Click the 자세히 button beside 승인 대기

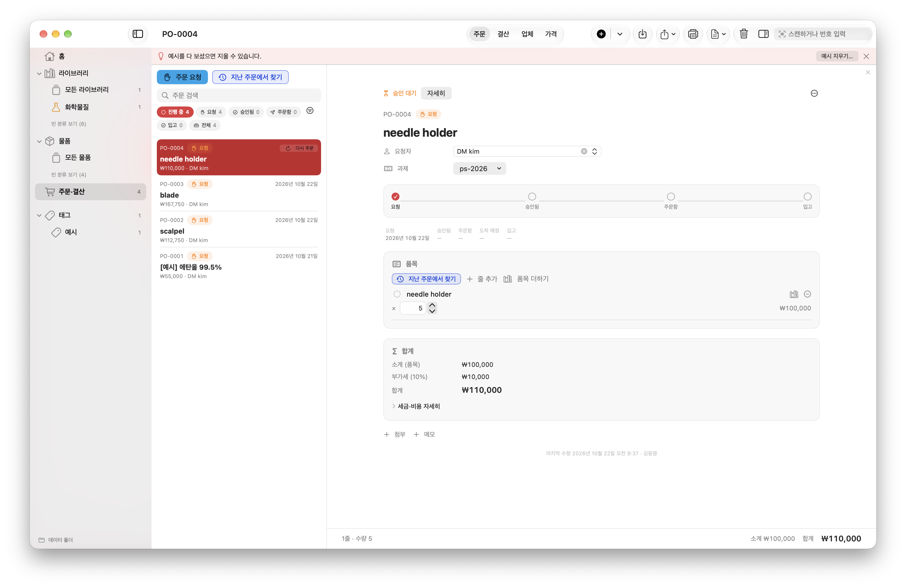tap(436, 93)
